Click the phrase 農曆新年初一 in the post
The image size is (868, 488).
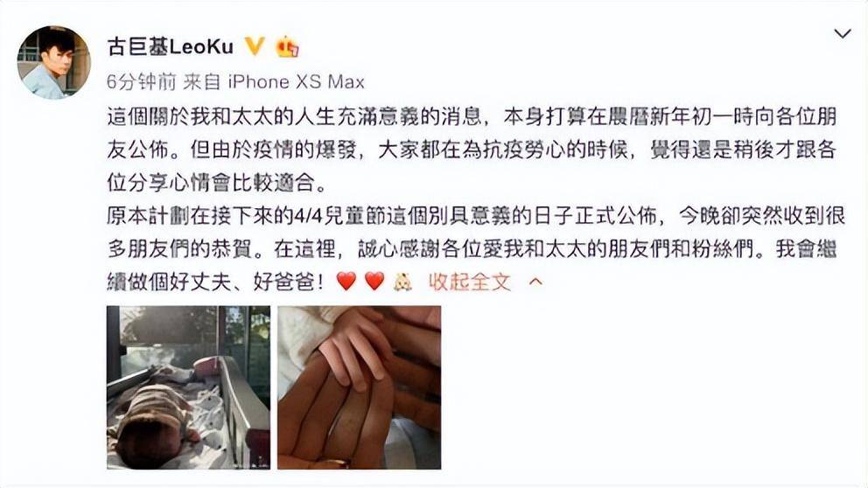click(x=670, y=116)
